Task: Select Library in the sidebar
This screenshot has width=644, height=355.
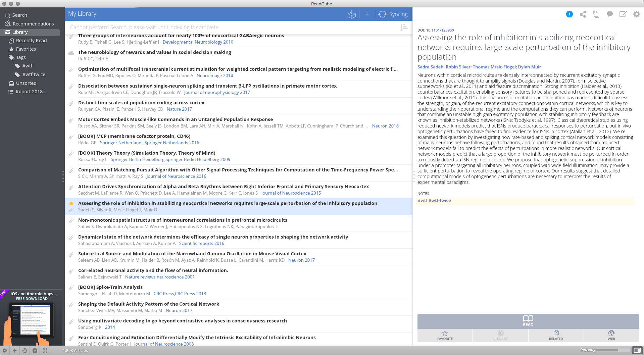Action: [x=30, y=32]
